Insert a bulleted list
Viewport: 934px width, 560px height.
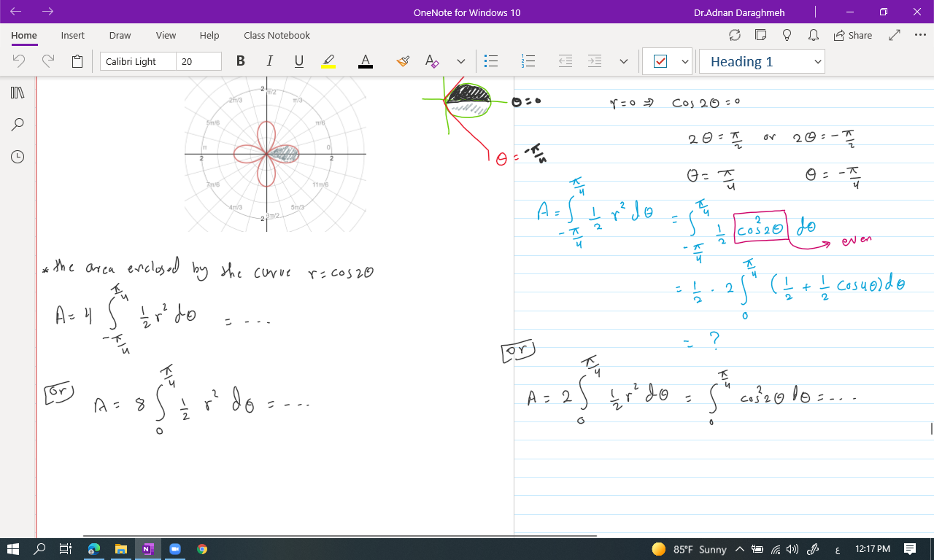click(x=492, y=61)
